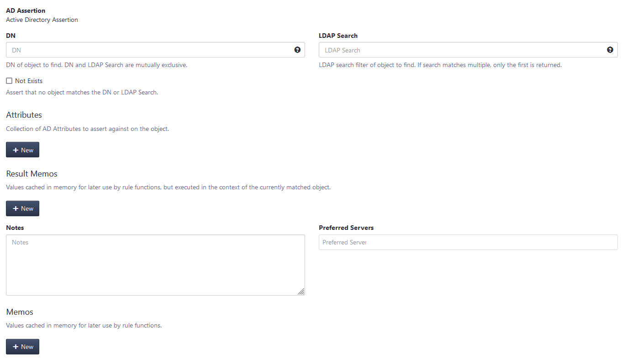Click the Attributes section heading

point(24,115)
